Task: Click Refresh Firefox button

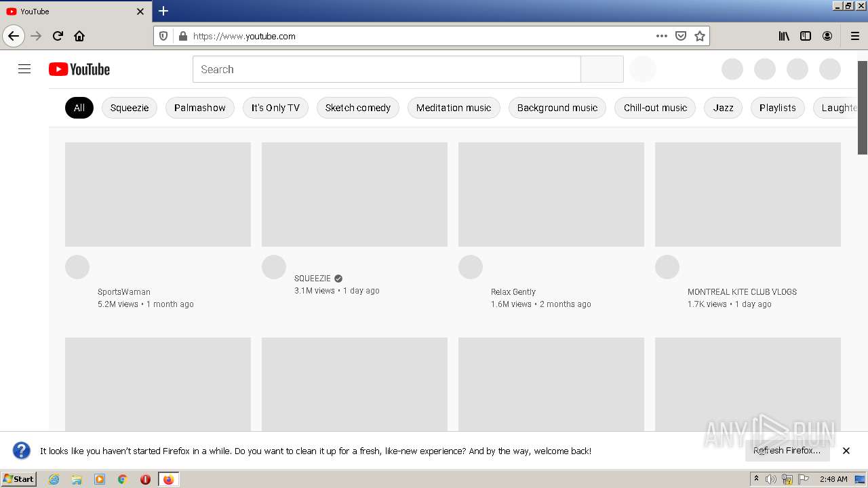Action: tap(787, 451)
